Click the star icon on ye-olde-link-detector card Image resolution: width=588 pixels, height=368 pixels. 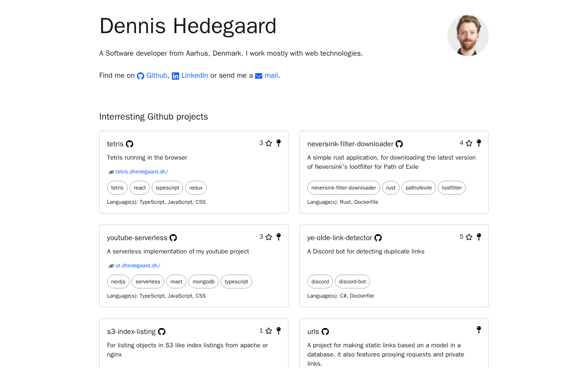click(469, 237)
